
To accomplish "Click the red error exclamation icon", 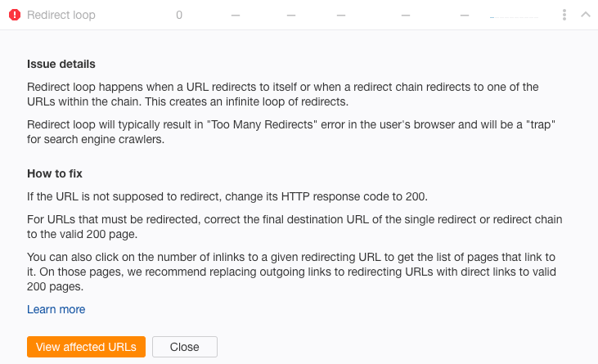I will [15, 15].
